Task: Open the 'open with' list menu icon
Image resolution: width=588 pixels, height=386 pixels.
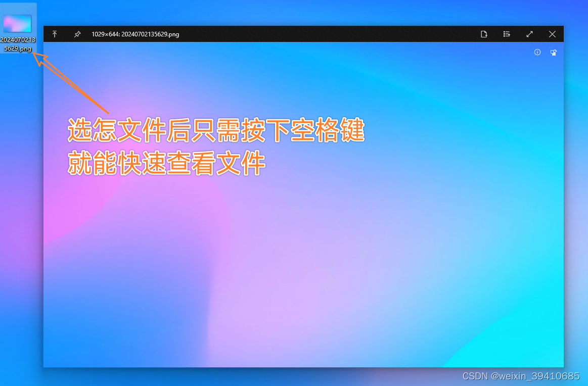Action: pyautogui.click(x=507, y=34)
